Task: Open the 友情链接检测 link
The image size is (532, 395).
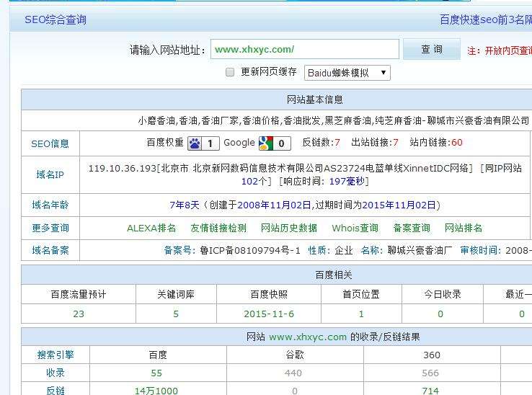Action: [218, 228]
